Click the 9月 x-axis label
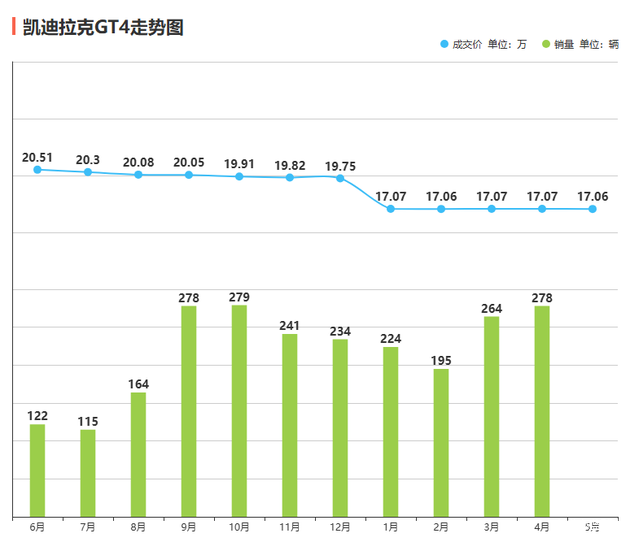The width and height of the screenshot is (630, 555). [x=188, y=527]
